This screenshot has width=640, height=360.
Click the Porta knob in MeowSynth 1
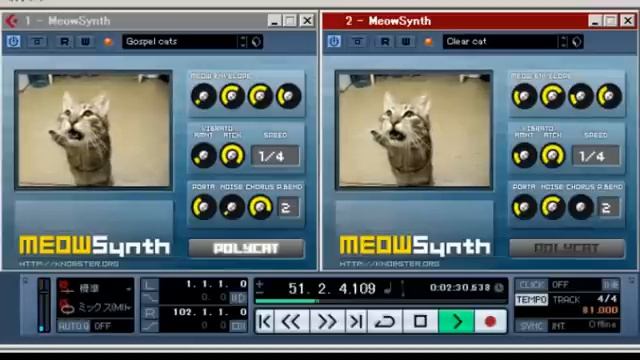pyautogui.click(x=203, y=207)
